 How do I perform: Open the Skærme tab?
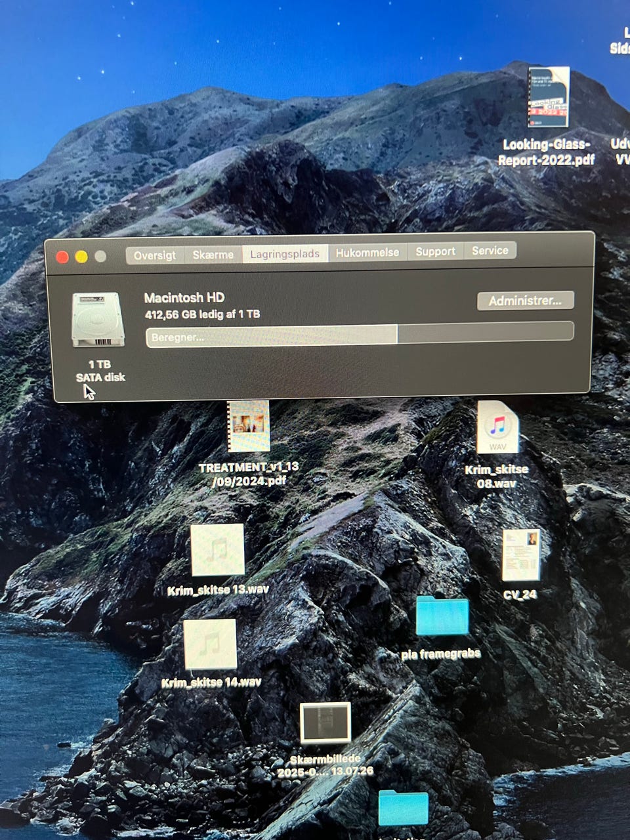(213, 255)
